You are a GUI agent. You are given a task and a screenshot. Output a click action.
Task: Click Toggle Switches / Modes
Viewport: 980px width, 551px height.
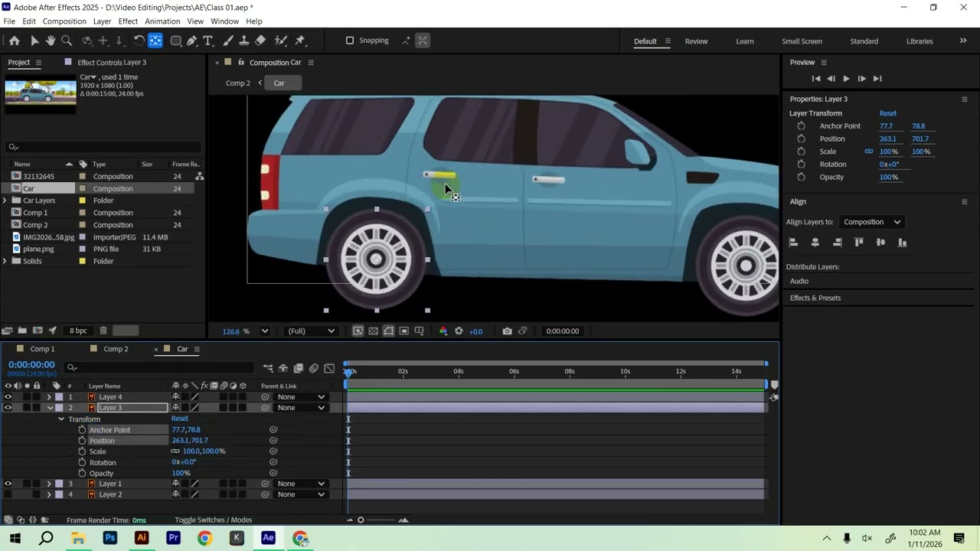(x=213, y=520)
